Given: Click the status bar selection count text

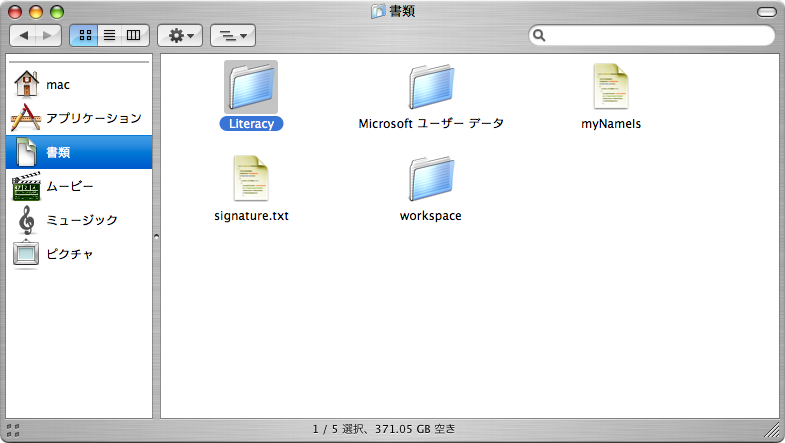Looking at the screenshot, I should coord(384,429).
